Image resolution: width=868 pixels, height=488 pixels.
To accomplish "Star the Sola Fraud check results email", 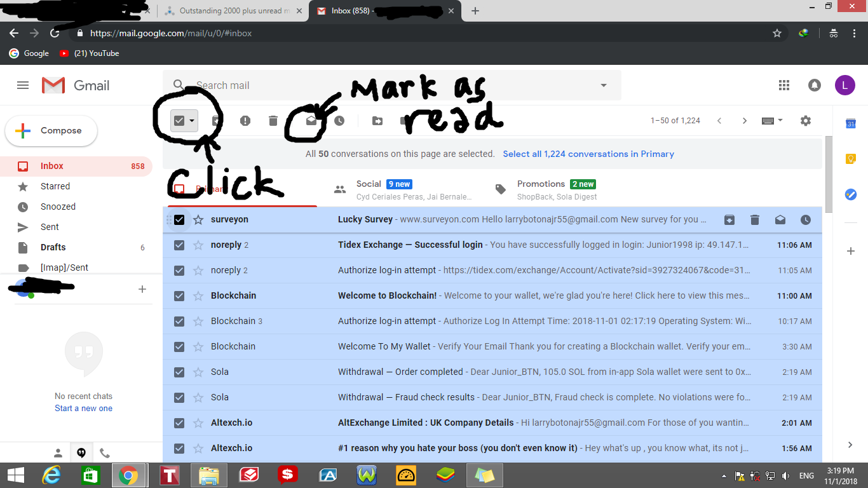I will 198,398.
